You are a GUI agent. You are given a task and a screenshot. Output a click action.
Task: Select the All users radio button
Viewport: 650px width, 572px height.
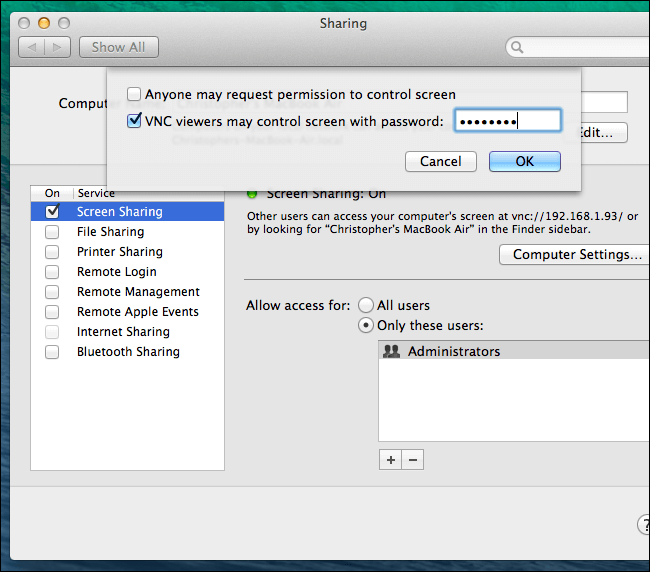366,305
